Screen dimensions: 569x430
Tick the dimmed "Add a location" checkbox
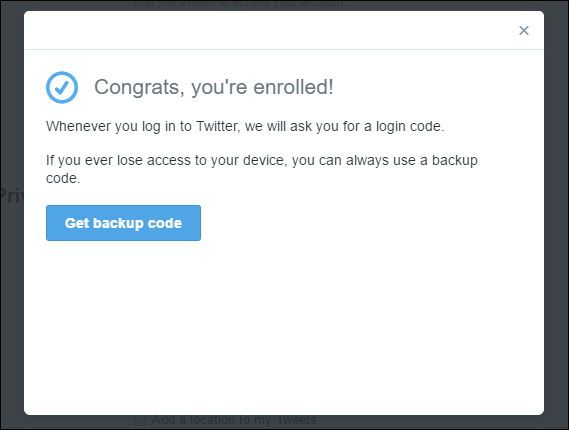click(x=140, y=420)
